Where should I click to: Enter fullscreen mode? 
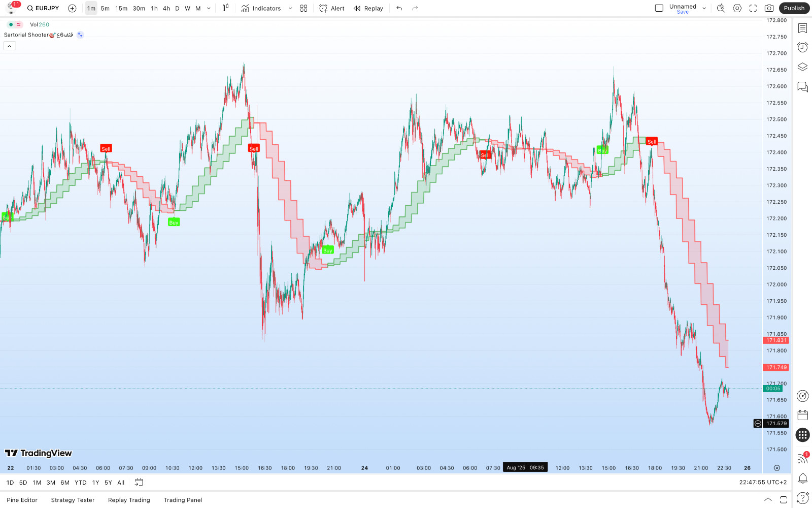point(753,8)
